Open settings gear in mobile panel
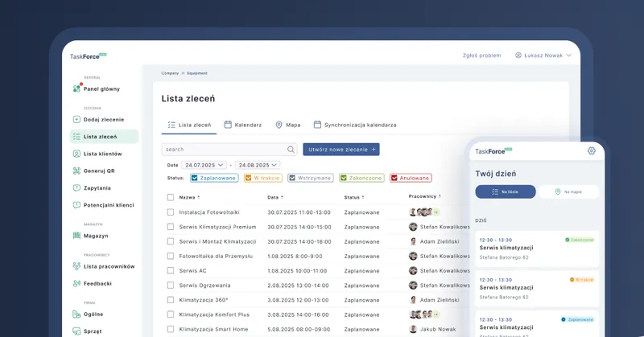Screen dimensions: 644x337 click(592, 150)
